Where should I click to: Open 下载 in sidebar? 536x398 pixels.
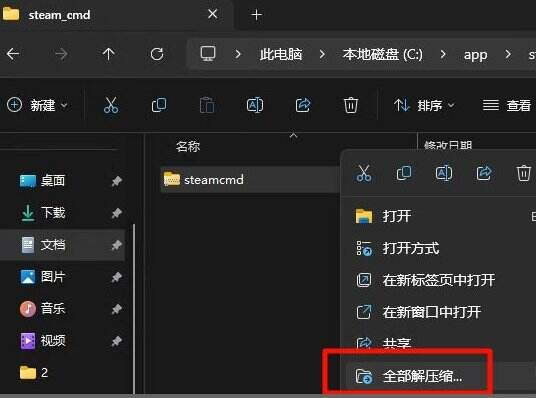point(53,213)
